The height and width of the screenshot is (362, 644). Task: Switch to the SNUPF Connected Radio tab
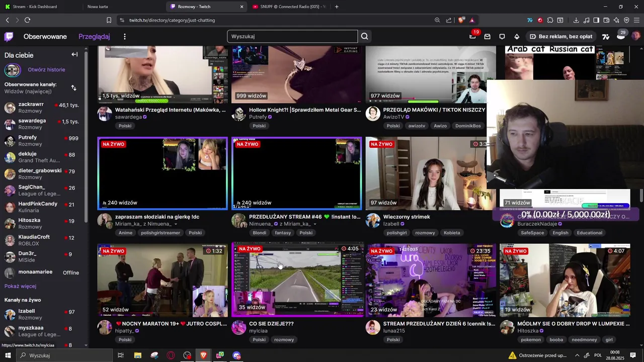288,7
